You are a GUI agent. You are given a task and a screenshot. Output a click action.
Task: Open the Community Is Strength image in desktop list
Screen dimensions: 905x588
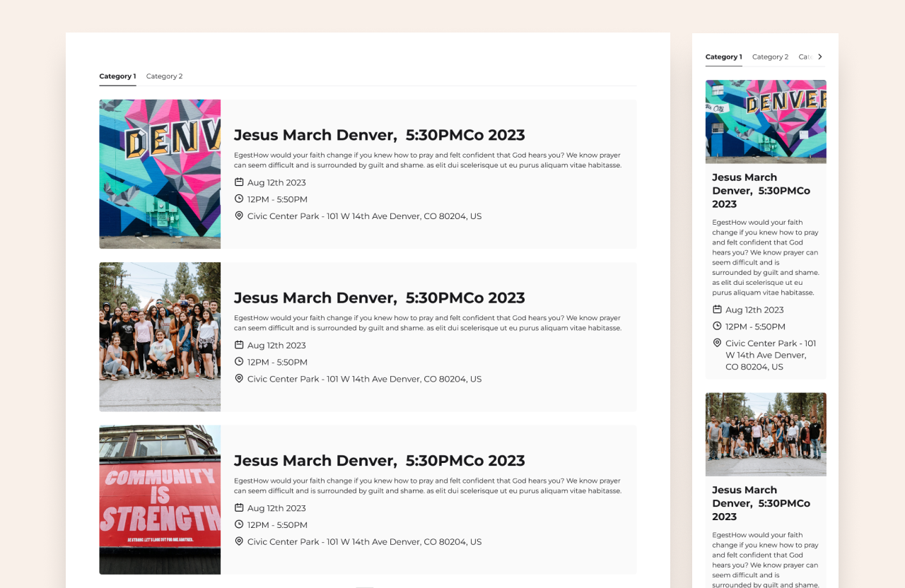(x=160, y=500)
